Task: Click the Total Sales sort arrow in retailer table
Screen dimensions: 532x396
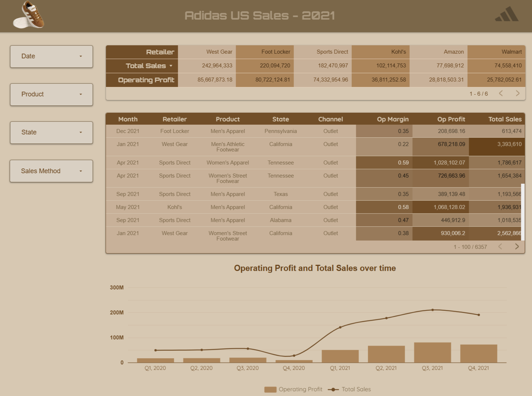Action: pyautogui.click(x=171, y=66)
